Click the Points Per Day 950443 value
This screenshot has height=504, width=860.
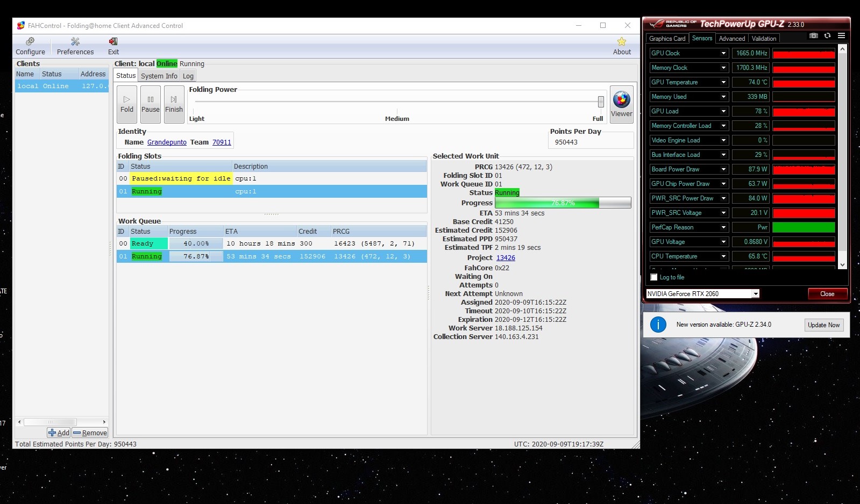click(x=566, y=142)
